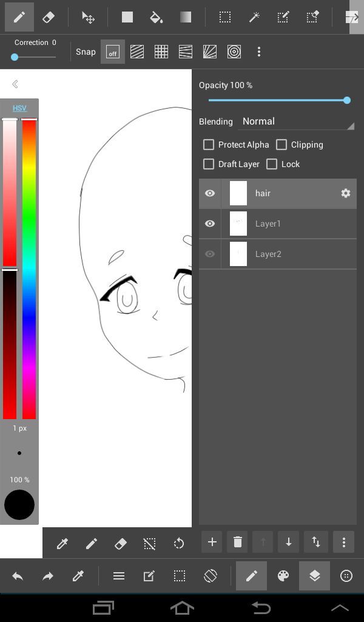The width and height of the screenshot is (364, 622).
Task: Toggle the layers panel button
Action: click(x=314, y=576)
